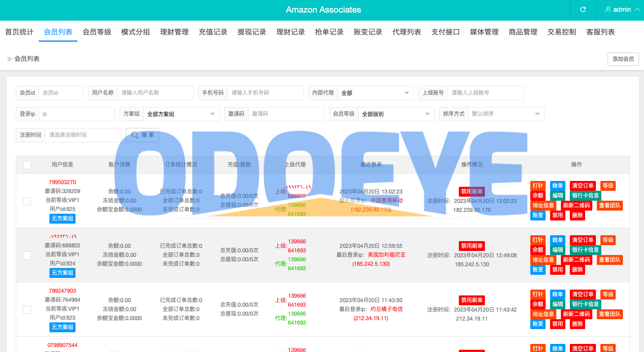Click 禁用刷单 on the first row
Image resolution: width=644 pixels, height=352 pixels.
(x=472, y=192)
